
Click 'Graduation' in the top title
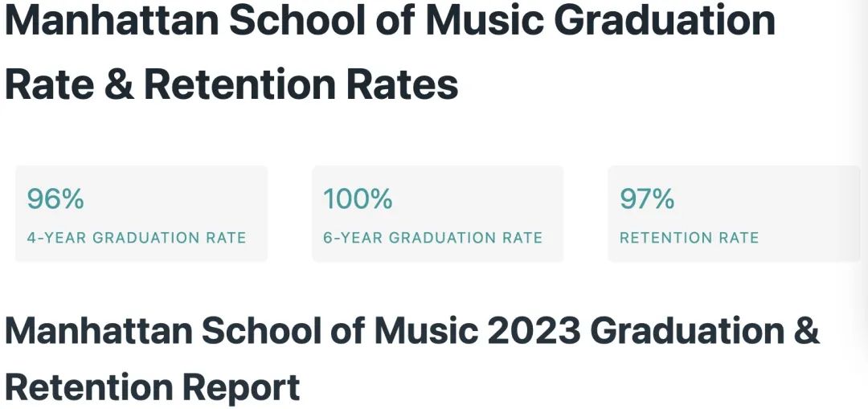pyautogui.click(x=665, y=20)
